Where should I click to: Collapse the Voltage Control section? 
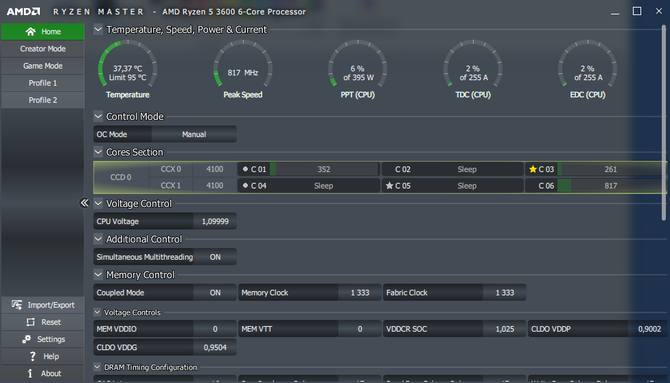98,203
